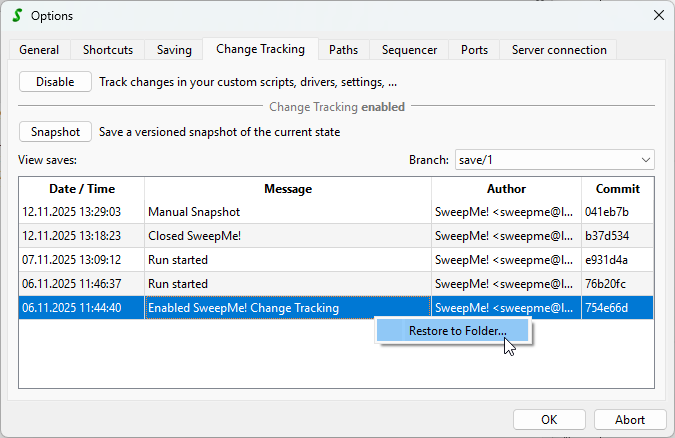Expand the Branch dropdown showing save/1
Viewport: 675px width, 438px height.
coord(553,160)
